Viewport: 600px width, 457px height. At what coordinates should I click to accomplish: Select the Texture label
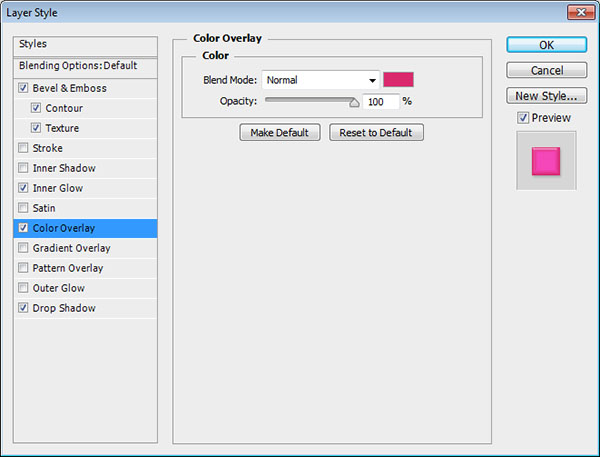[x=62, y=128]
